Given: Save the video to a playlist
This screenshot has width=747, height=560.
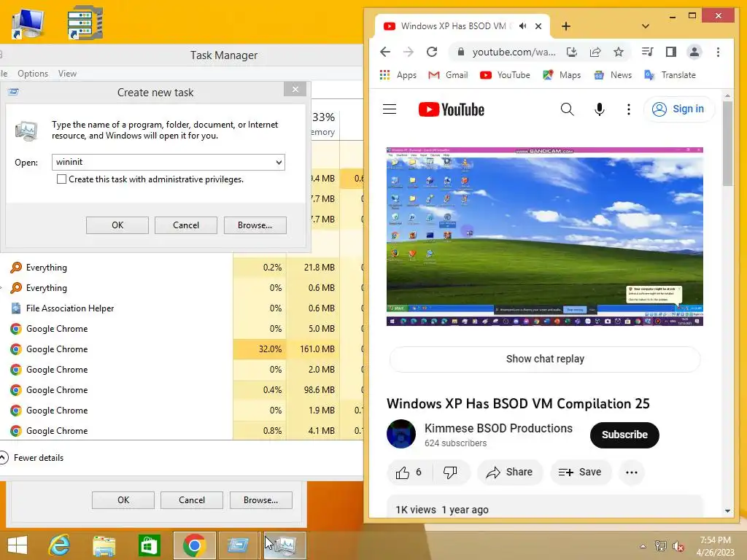Looking at the screenshot, I should click(x=580, y=472).
